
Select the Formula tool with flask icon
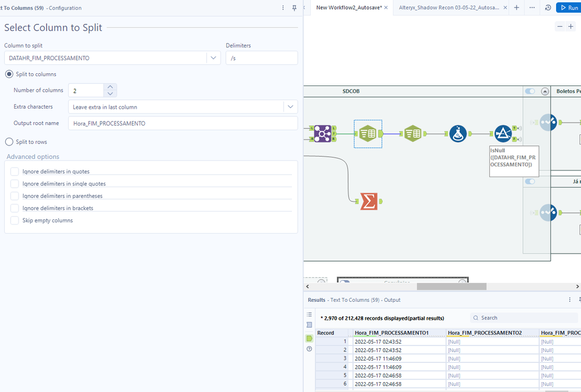(x=458, y=134)
